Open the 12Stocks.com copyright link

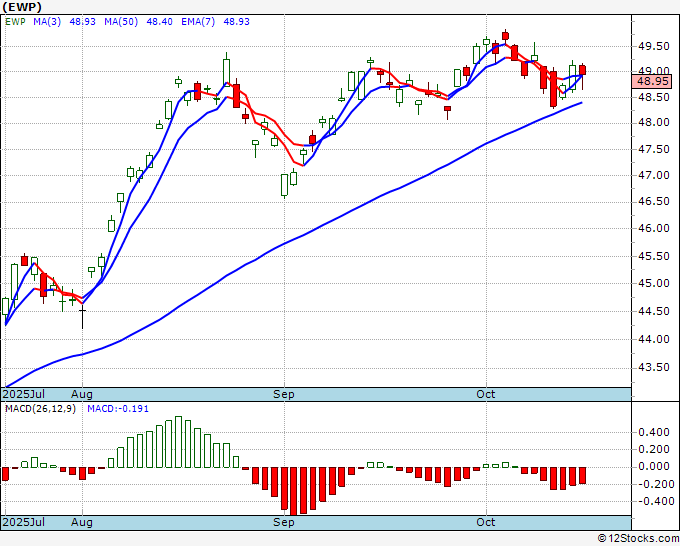pyautogui.click(x=638, y=539)
